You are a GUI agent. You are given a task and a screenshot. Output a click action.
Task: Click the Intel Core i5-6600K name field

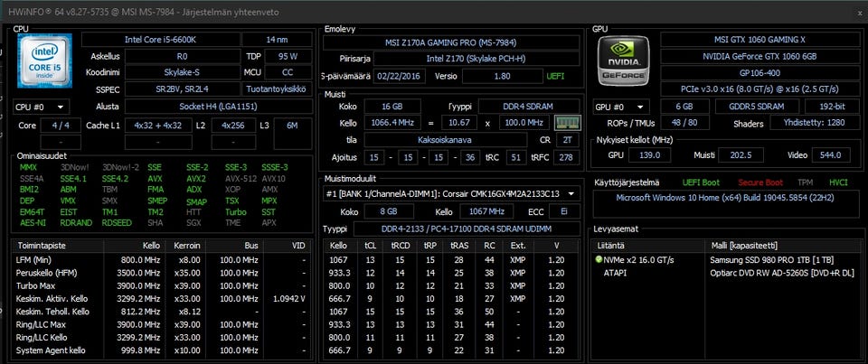pos(161,40)
